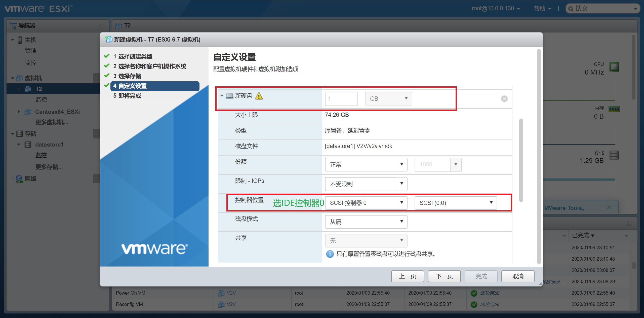644x318 pixels.
Task: Collapse the datastore1 tree node
Action: point(19,145)
